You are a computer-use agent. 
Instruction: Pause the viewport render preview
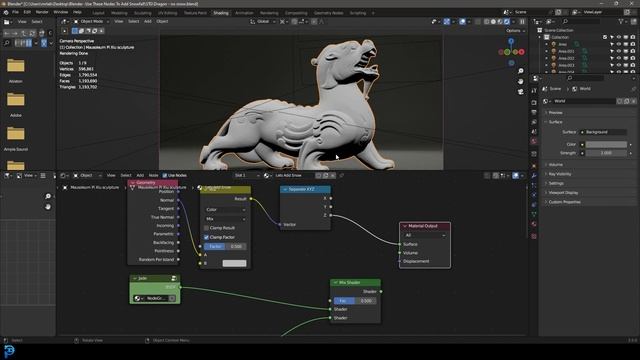click(522, 21)
